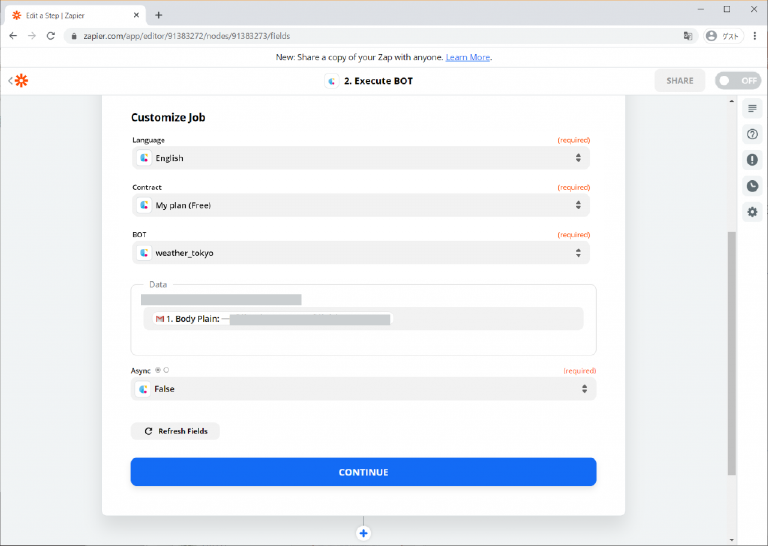Open the Chrome three-dot menu

pyautogui.click(x=755, y=36)
